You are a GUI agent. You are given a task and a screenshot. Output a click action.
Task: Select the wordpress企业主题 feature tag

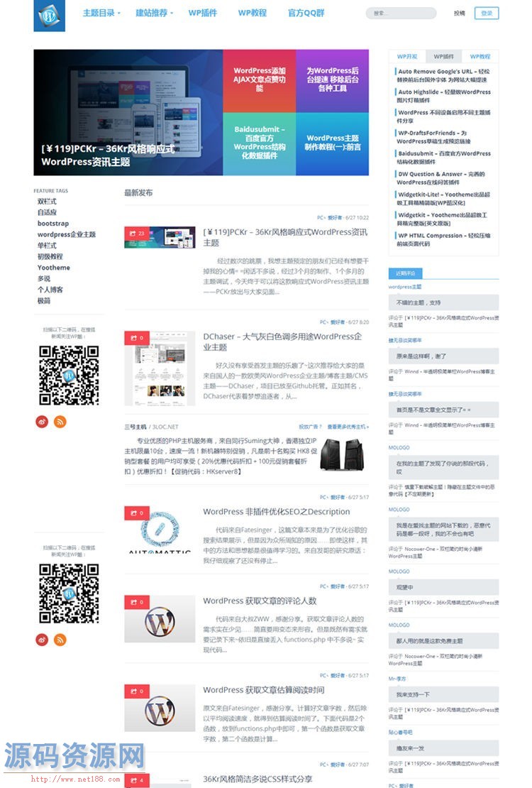[x=66, y=235]
